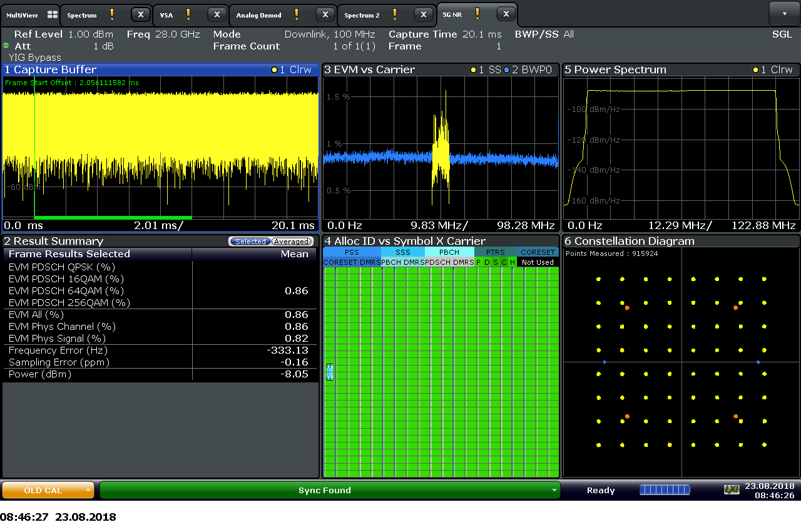Switch Result Summary to Averaged view
Image resolution: width=801 pixels, height=532 pixels.
pyautogui.click(x=292, y=242)
